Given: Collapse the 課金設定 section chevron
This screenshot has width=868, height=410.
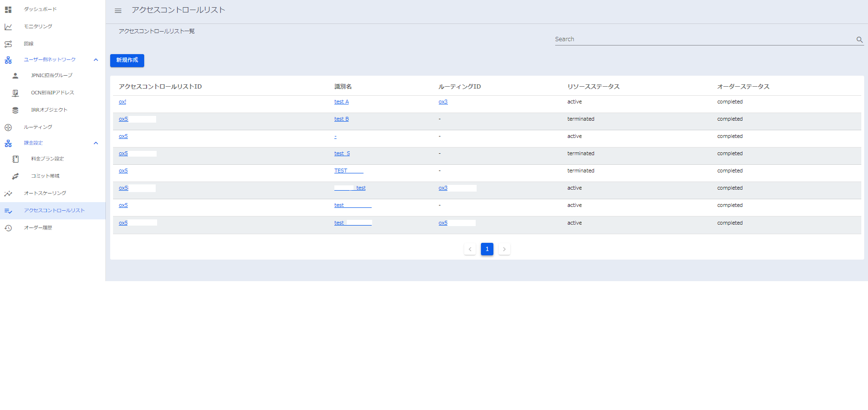Looking at the screenshot, I should 96,143.
